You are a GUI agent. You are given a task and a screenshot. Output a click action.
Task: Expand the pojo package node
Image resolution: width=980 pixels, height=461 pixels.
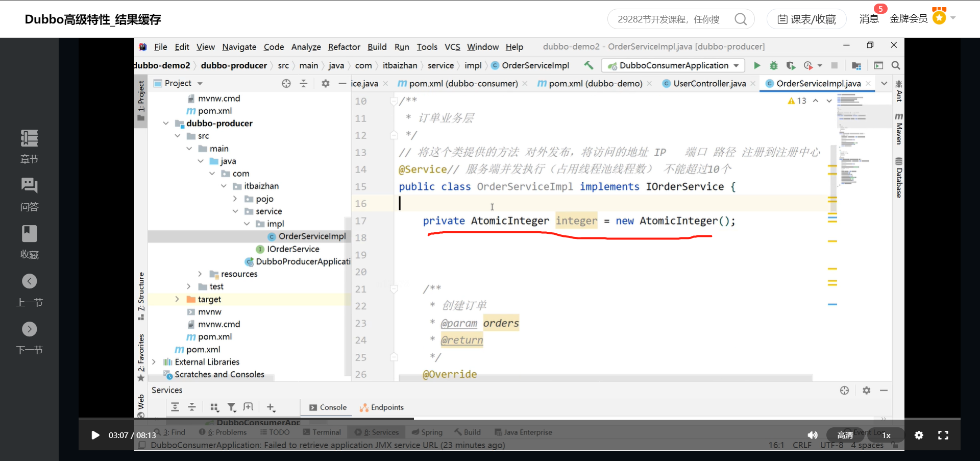point(235,199)
